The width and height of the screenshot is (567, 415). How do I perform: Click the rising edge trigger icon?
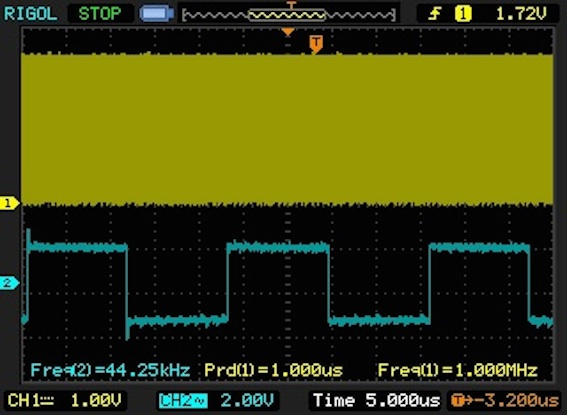[x=435, y=14]
